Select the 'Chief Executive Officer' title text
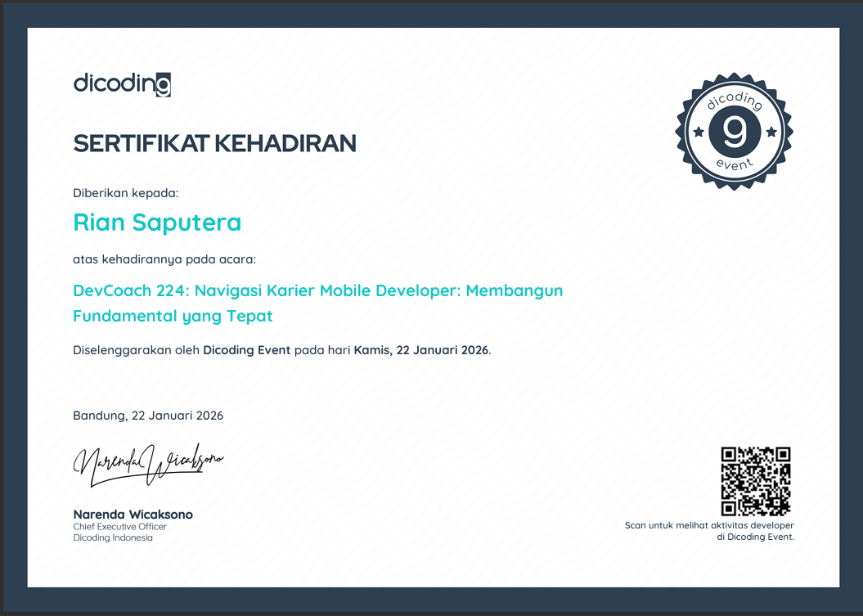The height and width of the screenshot is (616, 863). coord(119,527)
